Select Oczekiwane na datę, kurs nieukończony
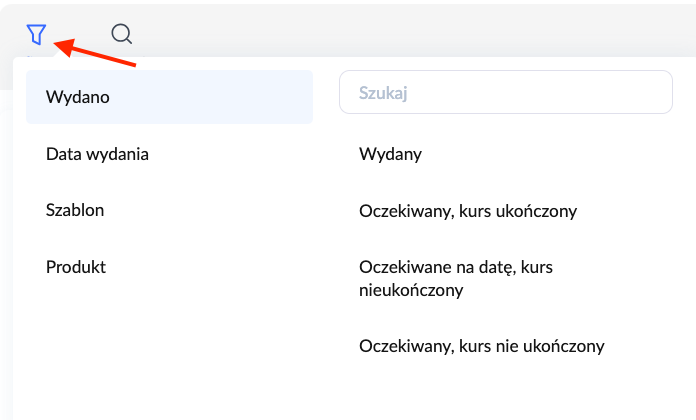 (x=455, y=278)
